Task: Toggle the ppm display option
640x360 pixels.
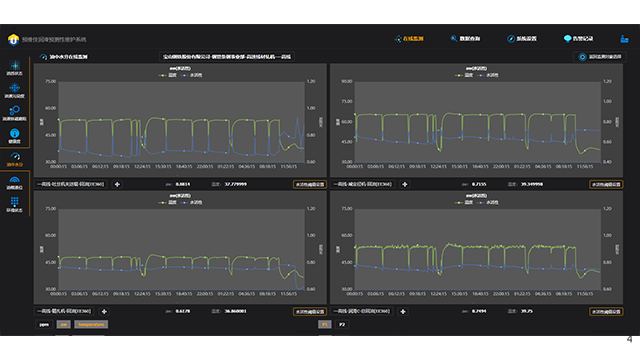Action: tap(44, 324)
